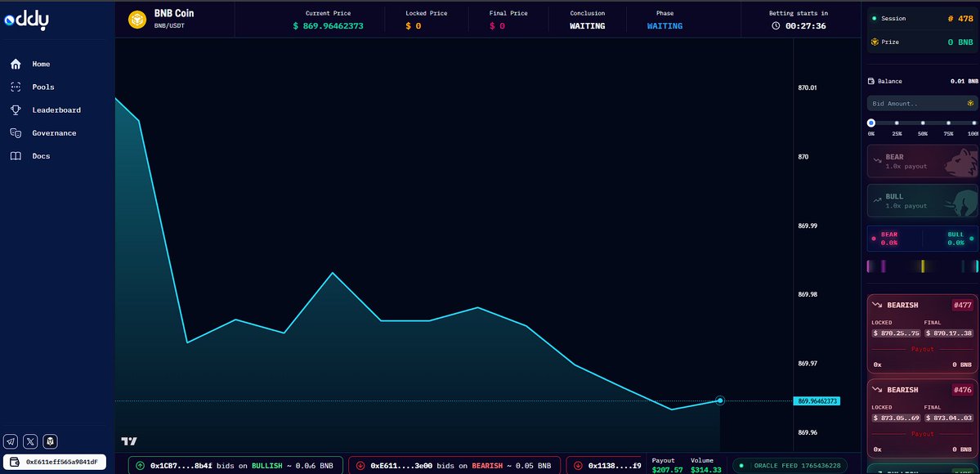This screenshot has width=980, height=474.
Task: Focus the Bid Amount input field
Action: (923, 103)
